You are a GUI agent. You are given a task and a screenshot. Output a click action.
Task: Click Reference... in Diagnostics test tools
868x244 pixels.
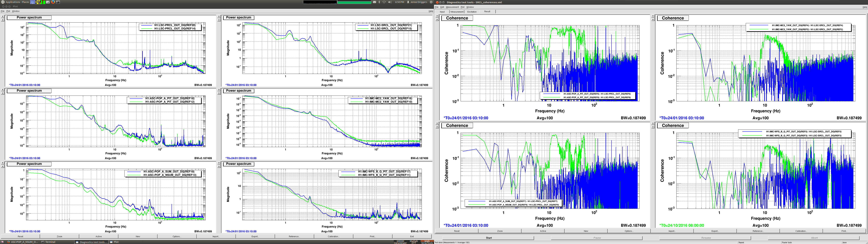[758, 231]
